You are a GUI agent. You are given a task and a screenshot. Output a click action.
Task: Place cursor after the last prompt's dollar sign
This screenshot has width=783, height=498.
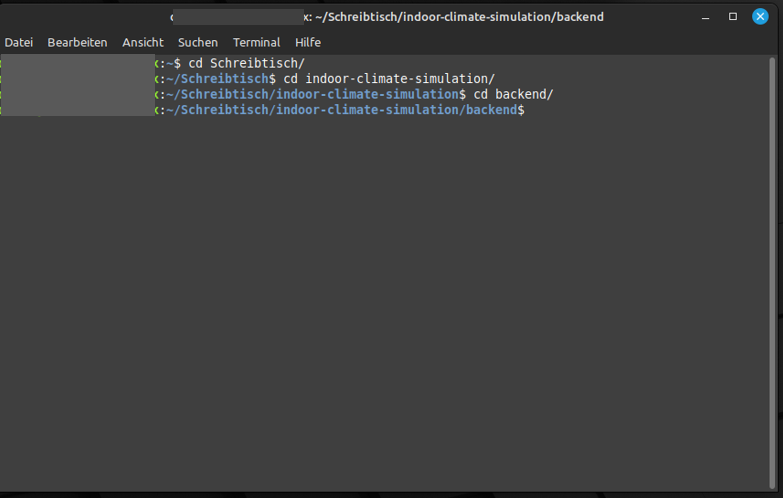[530, 109]
